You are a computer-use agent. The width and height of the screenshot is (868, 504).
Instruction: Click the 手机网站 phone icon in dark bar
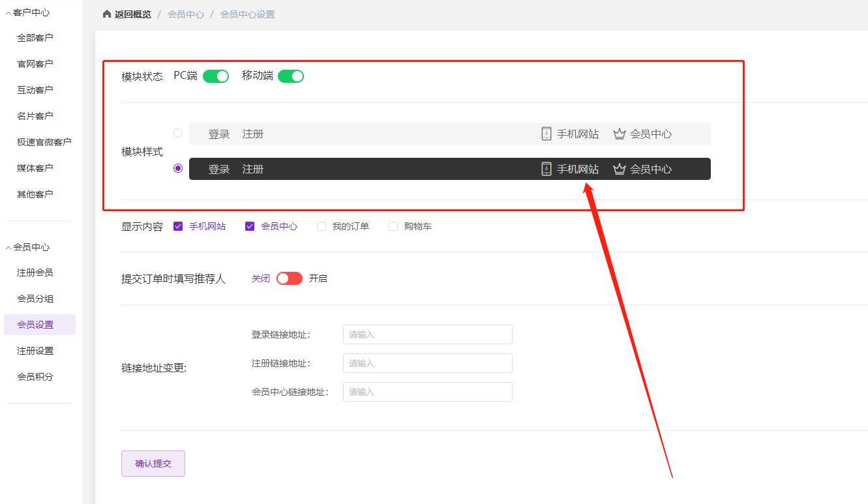(x=546, y=169)
